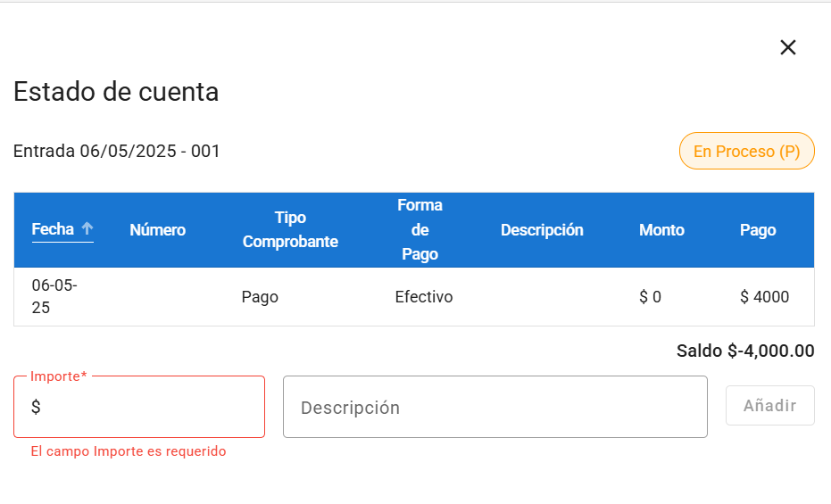
Task: Click the Monto column header
Action: click(x=661, y=230)
